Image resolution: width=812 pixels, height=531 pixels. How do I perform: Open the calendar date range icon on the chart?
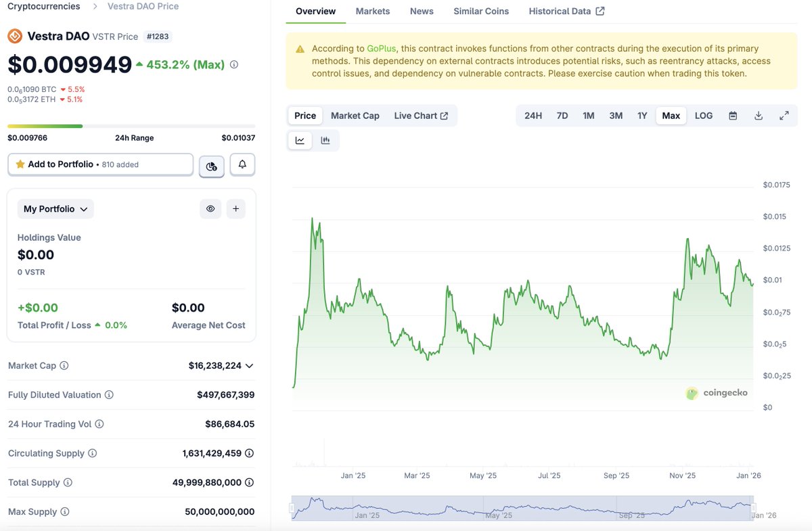click(732, 116)
